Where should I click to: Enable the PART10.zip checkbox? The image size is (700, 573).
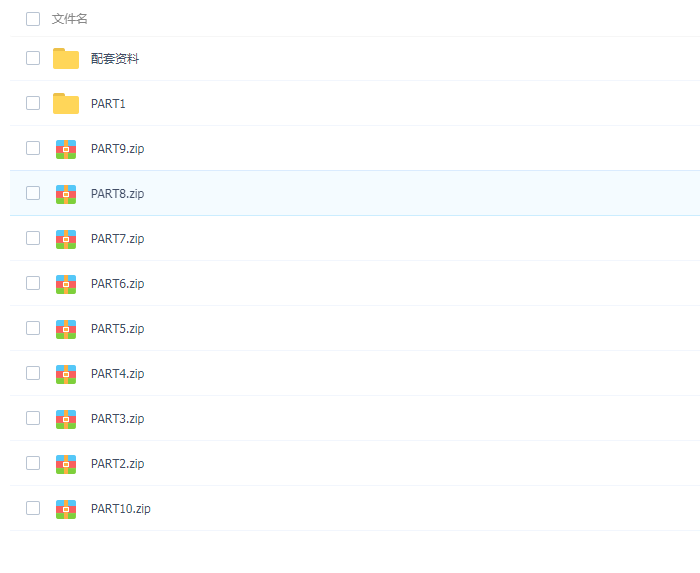[x=33, y=508]
